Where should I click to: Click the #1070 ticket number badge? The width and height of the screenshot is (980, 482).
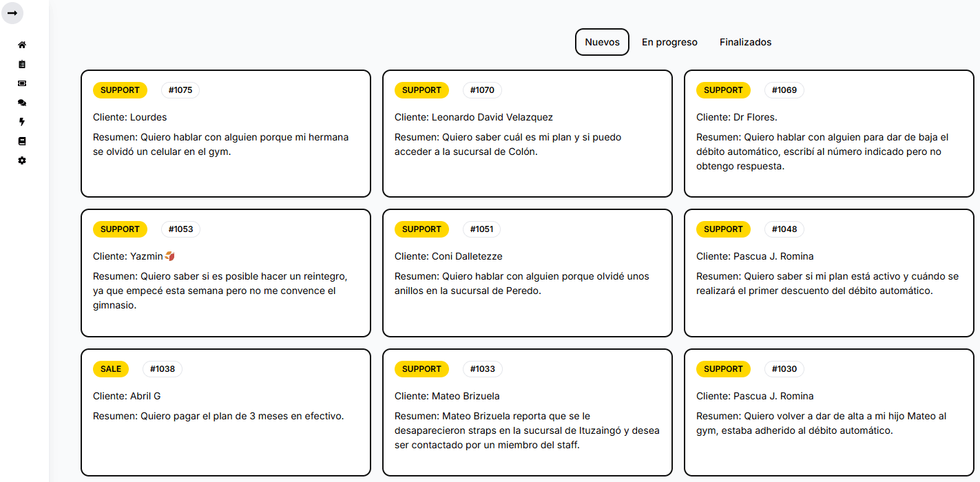(x=482, y=90)
